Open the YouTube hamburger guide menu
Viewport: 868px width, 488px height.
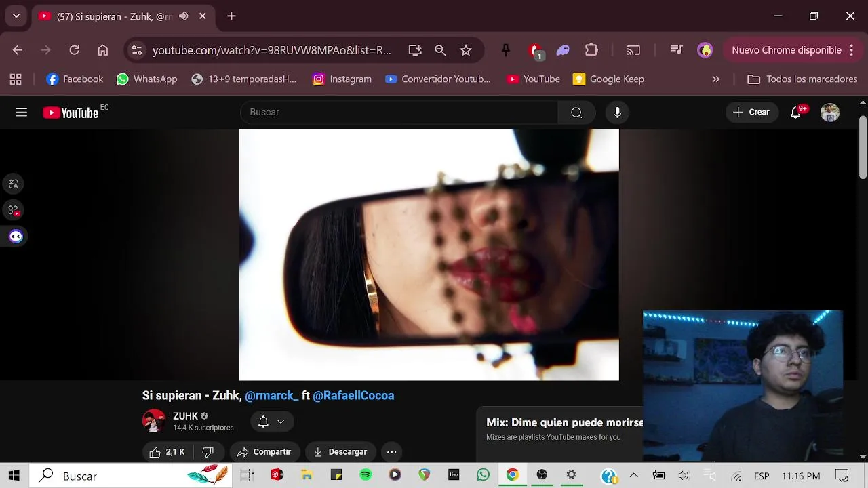[x=22, y=113]
